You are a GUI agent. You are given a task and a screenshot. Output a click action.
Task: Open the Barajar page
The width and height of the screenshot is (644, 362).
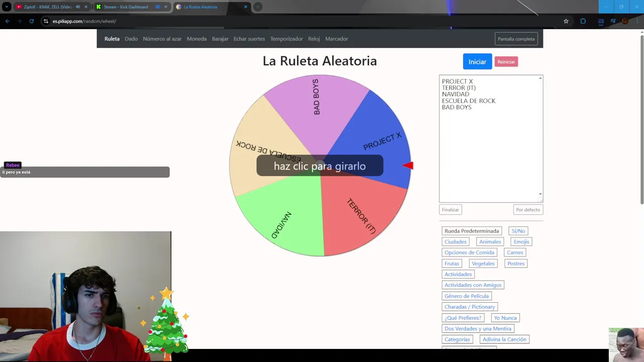point(220,39)
